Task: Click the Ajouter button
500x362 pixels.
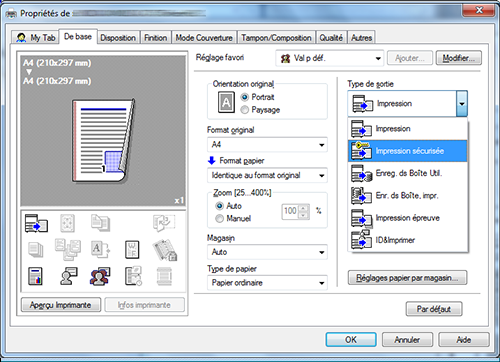Action: (x=410, y=58)
